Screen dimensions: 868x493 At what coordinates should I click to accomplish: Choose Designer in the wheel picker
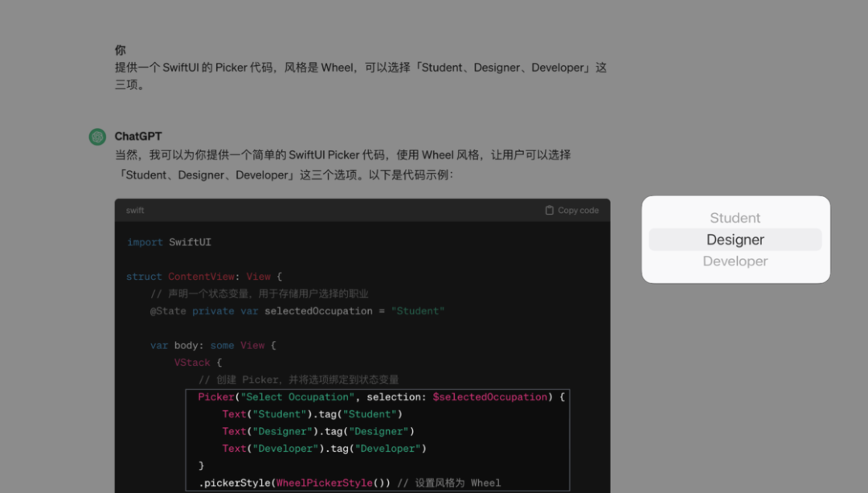(735, 240)
